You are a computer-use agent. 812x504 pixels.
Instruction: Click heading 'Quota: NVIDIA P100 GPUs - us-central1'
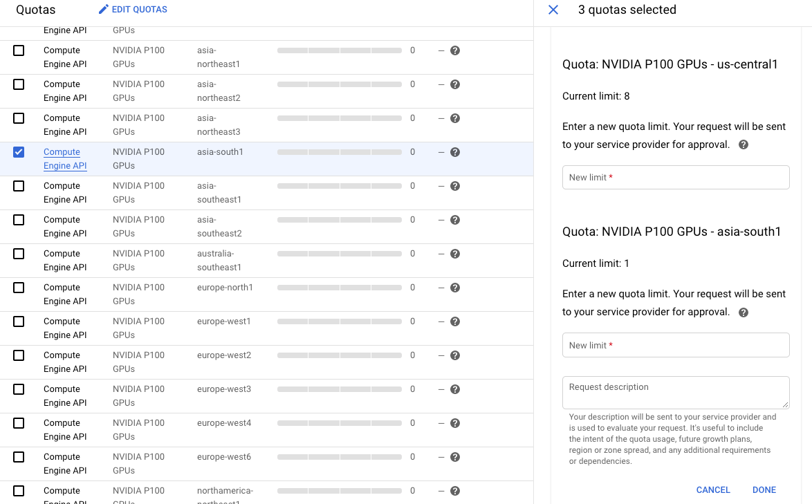(670, 65)
